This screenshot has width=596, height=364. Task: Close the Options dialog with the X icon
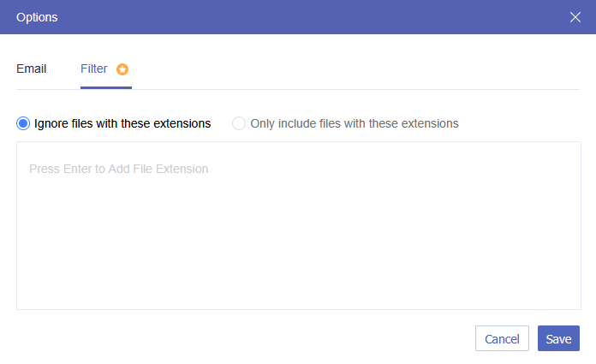tap(575, 17)
